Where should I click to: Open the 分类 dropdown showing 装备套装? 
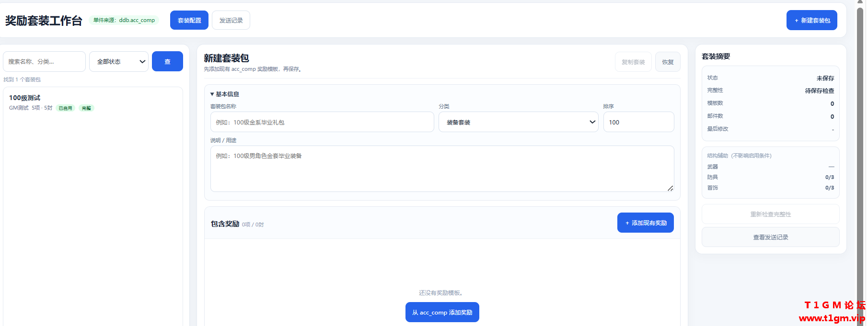pos(519,122)
